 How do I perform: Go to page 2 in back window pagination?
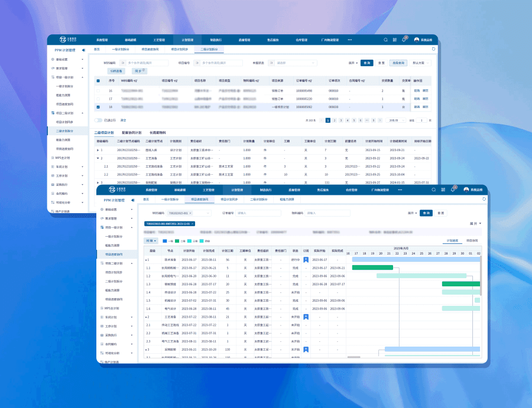pyautogui.click(x=334, y=120)
